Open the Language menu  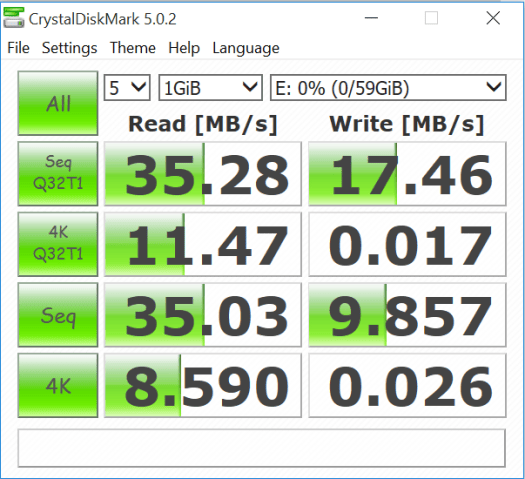pos(246,48)
